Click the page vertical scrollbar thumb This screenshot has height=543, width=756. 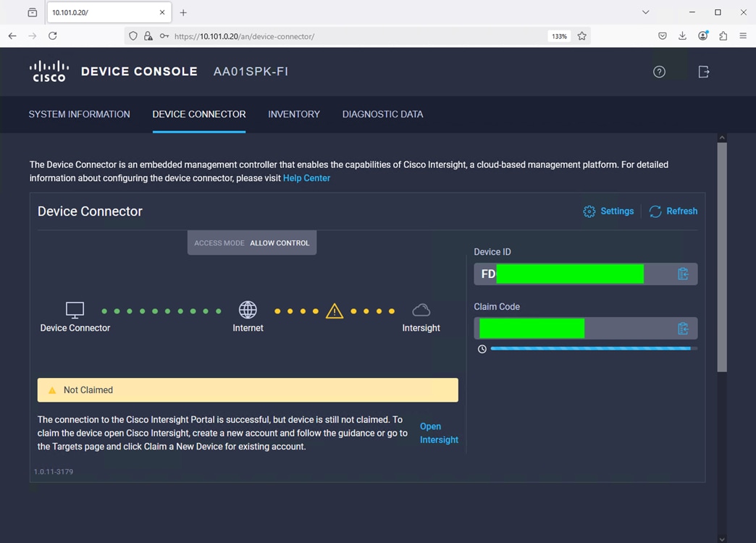[x=722, y=257]
